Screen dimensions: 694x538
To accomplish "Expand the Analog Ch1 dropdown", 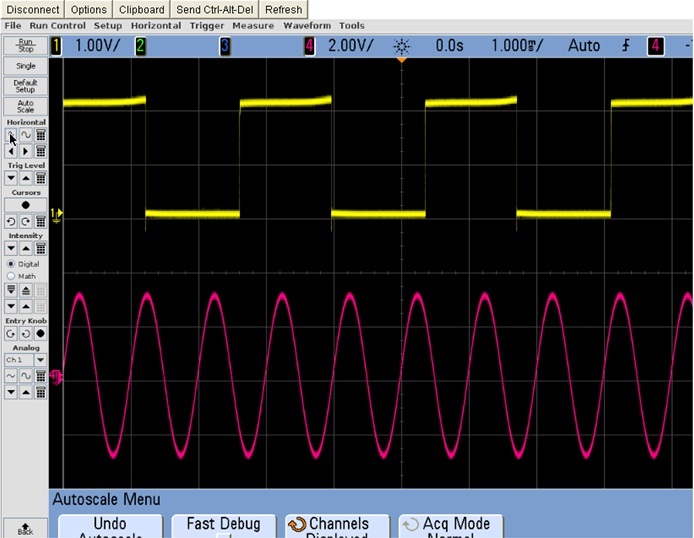I will point(40,359).
